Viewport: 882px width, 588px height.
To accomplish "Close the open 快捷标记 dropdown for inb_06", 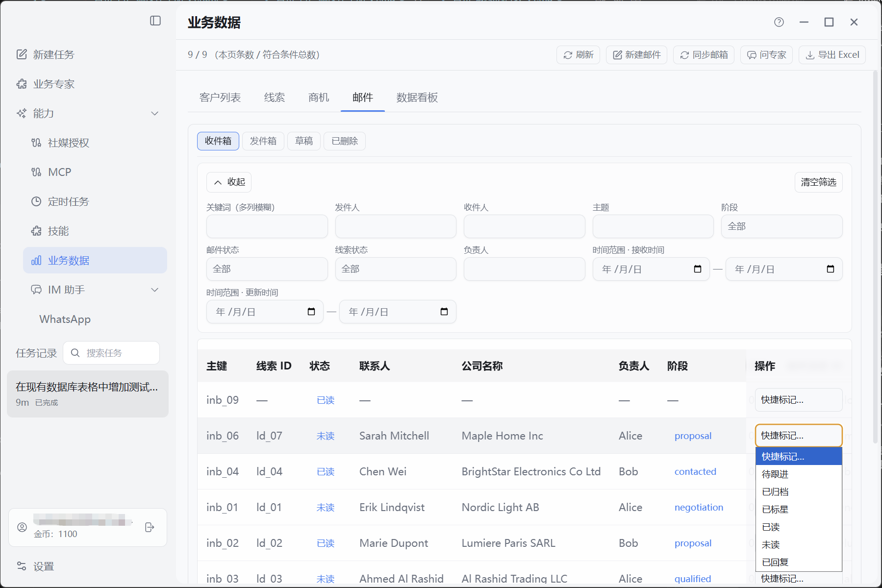I will click(799, 436).
